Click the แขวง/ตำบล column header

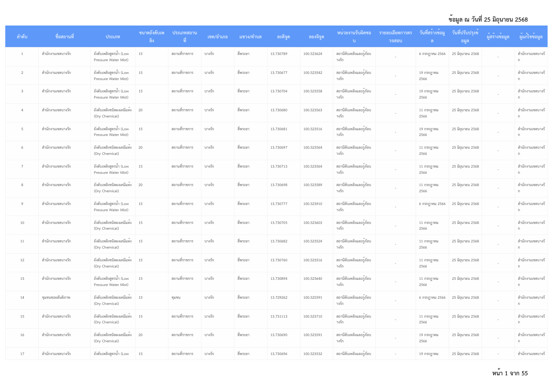[x=251, y=37]
